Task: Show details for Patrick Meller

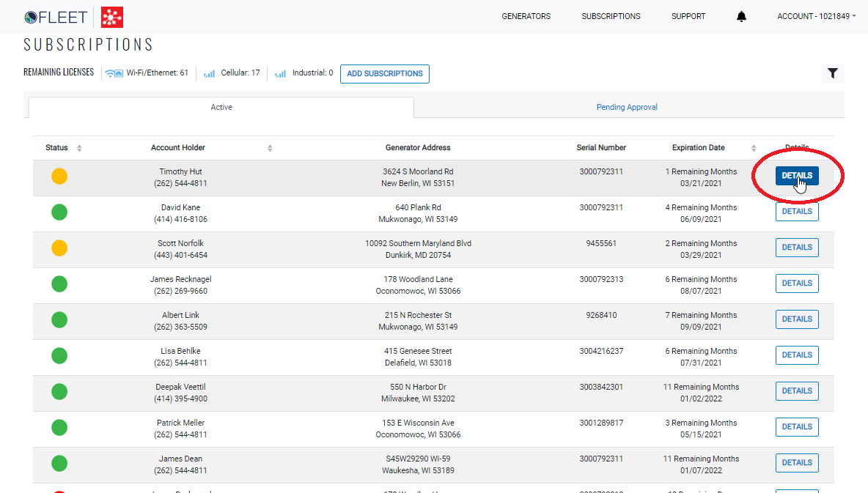Action: (797, 426)
